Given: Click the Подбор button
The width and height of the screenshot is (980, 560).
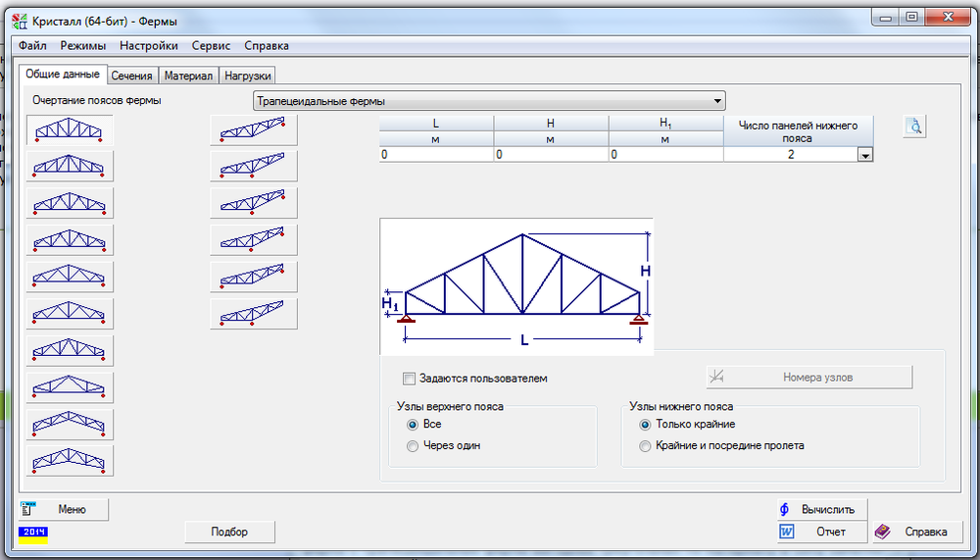Looking at the screenshot, I should [229, 532].
